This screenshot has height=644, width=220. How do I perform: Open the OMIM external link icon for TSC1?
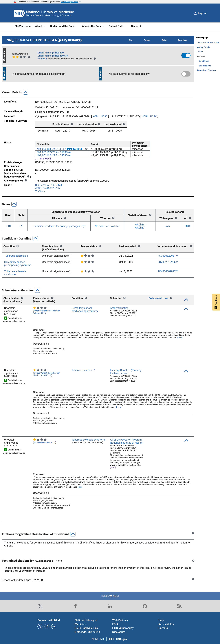(21, 226)
